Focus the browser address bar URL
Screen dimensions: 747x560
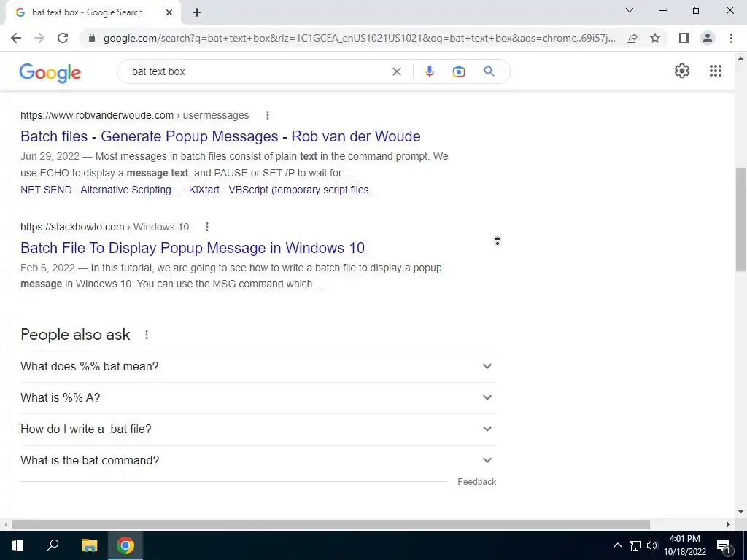click(358, 38)
